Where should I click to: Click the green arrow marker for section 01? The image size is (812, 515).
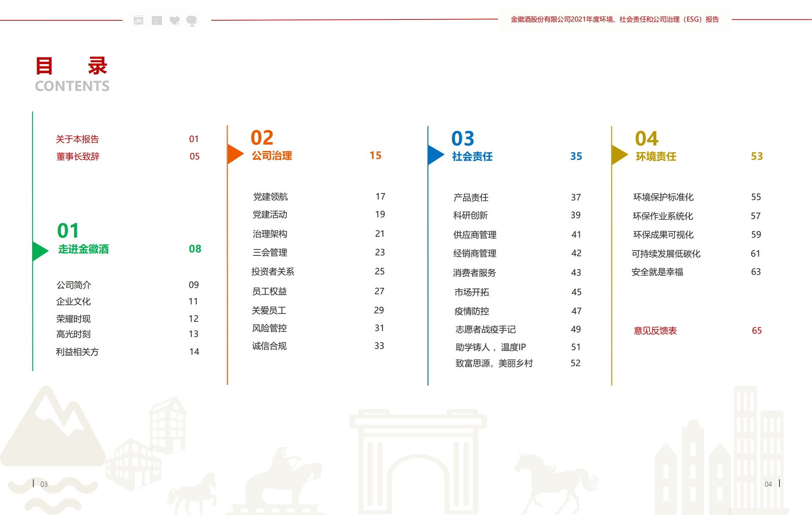pos(39,251)
